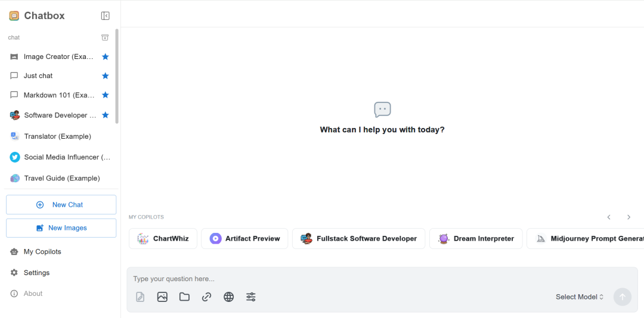The height and width of the screenshot is (318, 644).
Task: Open My Copilots in the sidebar
Action: 42,252
